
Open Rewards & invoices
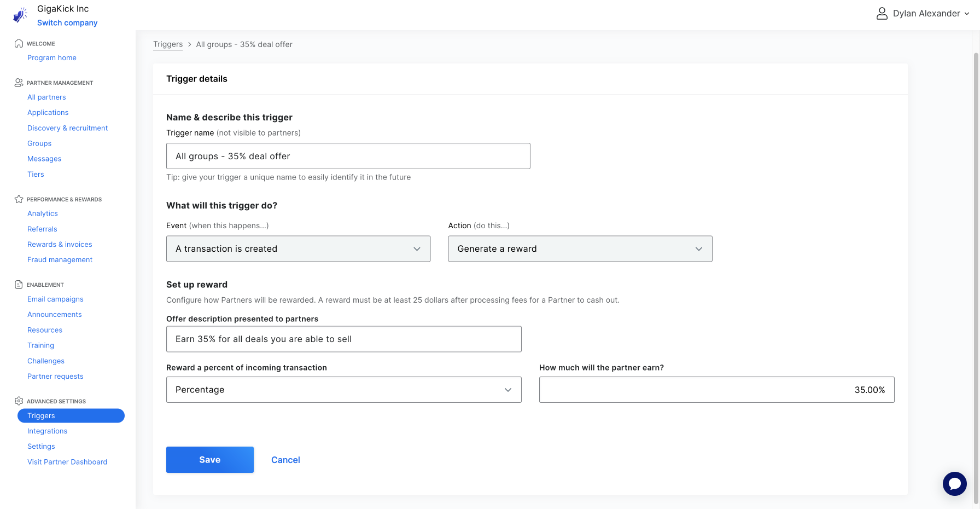[x=60, y=245]
